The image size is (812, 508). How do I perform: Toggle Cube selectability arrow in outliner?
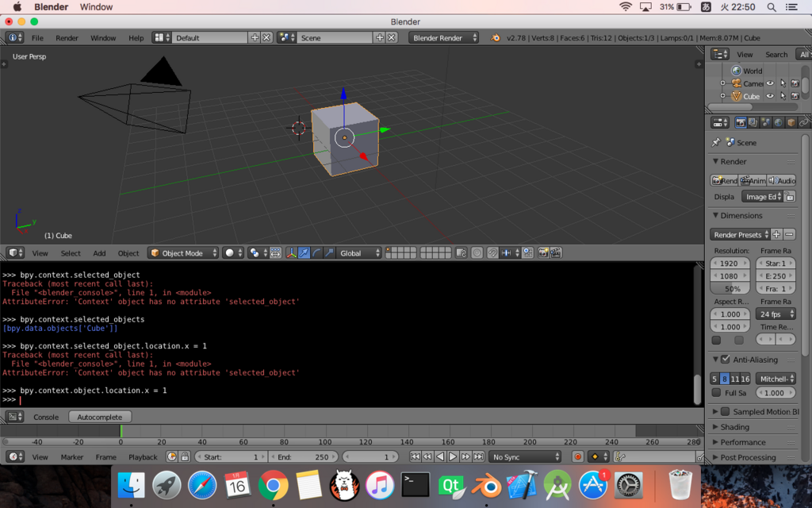[x=783, y=96]
